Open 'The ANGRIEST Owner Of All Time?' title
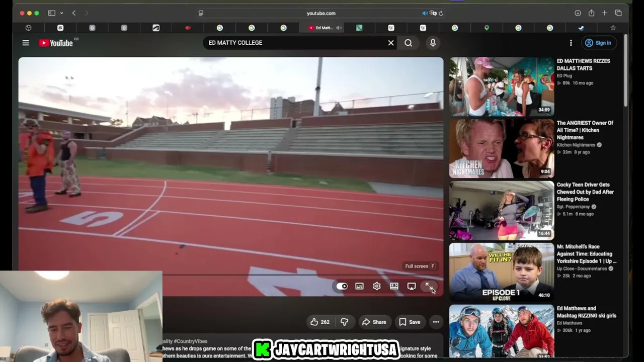Image resolution: width=644 pixels, height=362 pixels. (585, 130)
